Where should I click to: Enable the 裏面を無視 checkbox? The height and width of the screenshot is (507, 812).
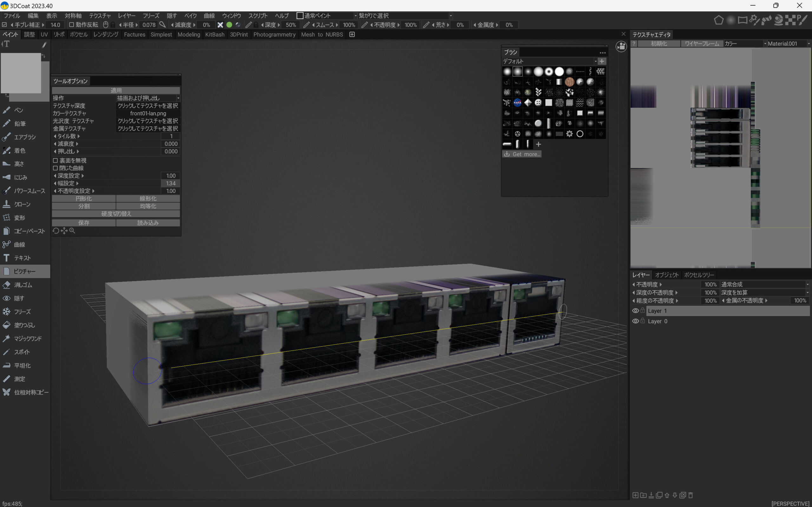pyautogui.click(x=56, y=161)
